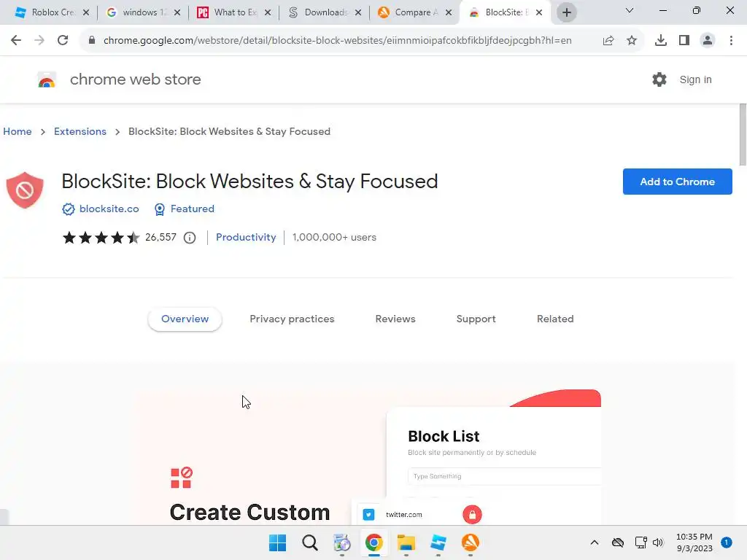Screen dimensions: 747x560
Task: Open the Privacy practices section
Action: click(292, 319)
